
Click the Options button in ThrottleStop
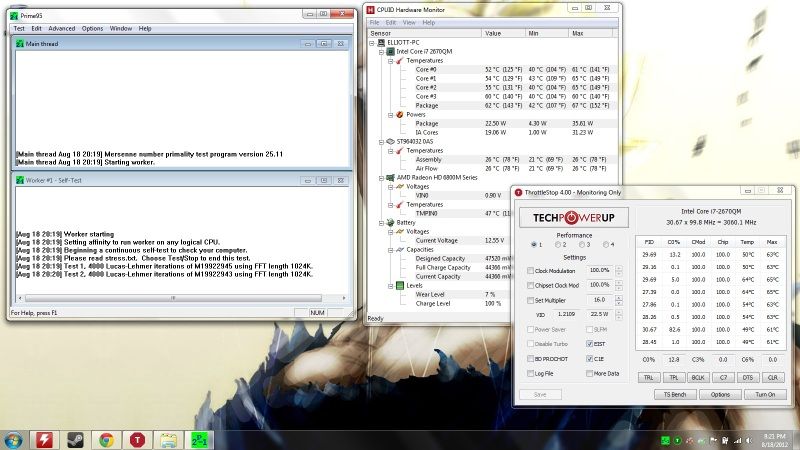point(720,394)
